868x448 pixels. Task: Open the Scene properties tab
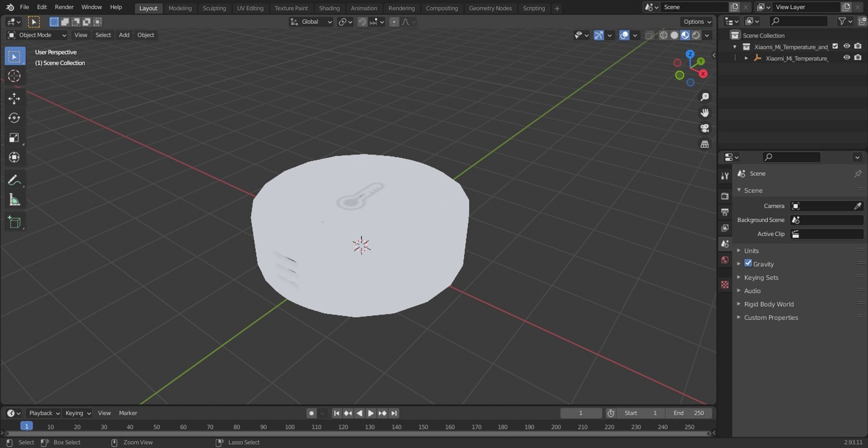click(725, 244)
